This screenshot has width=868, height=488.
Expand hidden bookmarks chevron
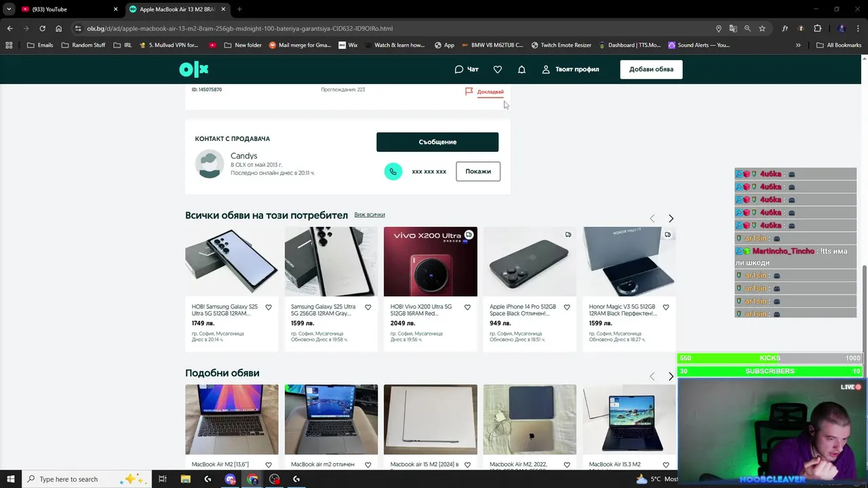pos(798,45)
